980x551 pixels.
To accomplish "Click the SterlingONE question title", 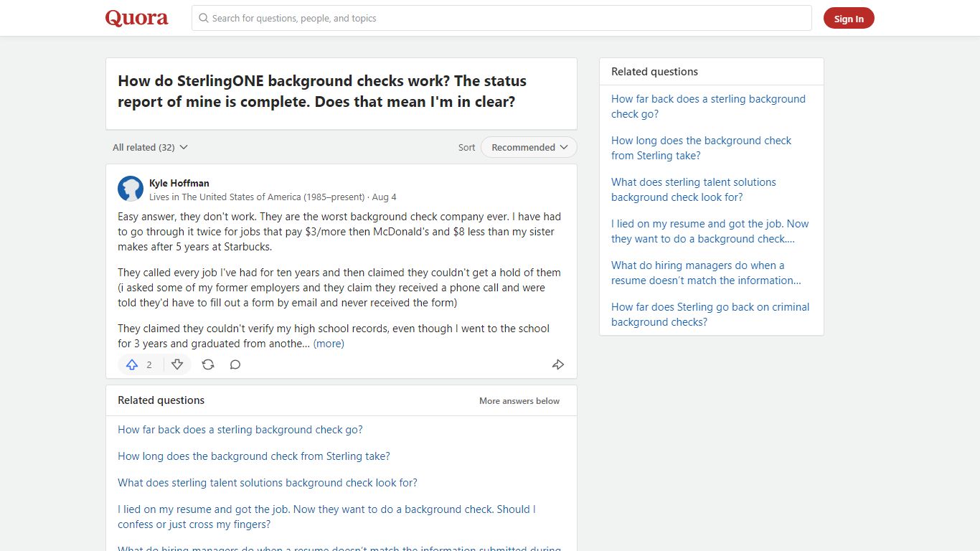I will tap(322, 91).
